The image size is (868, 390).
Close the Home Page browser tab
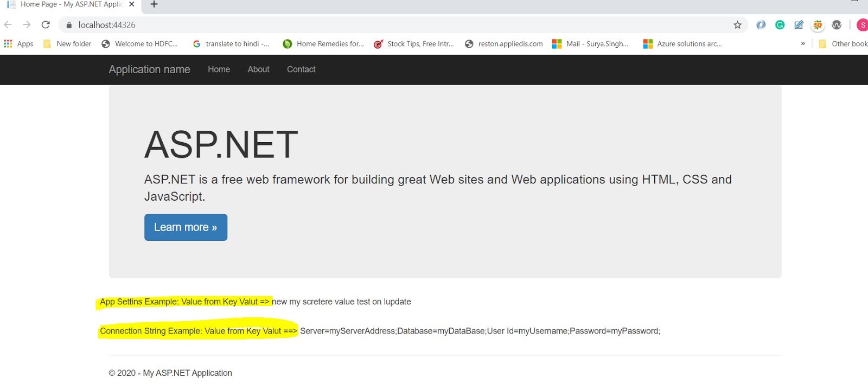tap(131, 4)
